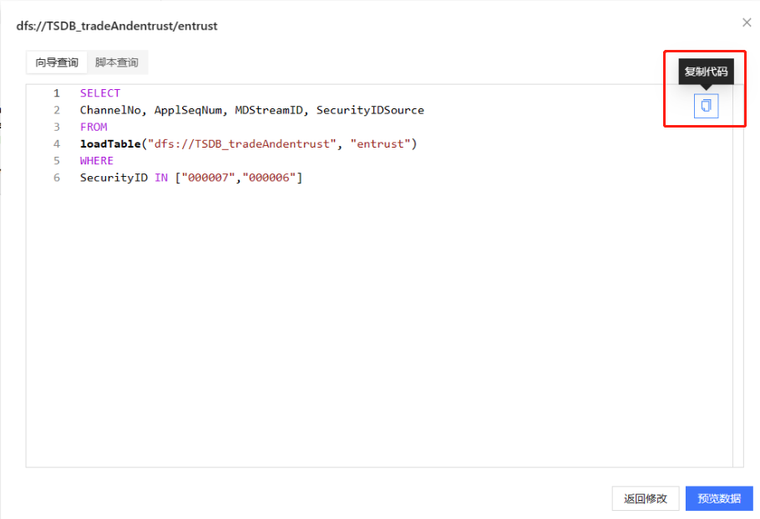Click line number 1 in the gutter
The width and height of the screenshot is (760, 519).
tap(57, 93)
